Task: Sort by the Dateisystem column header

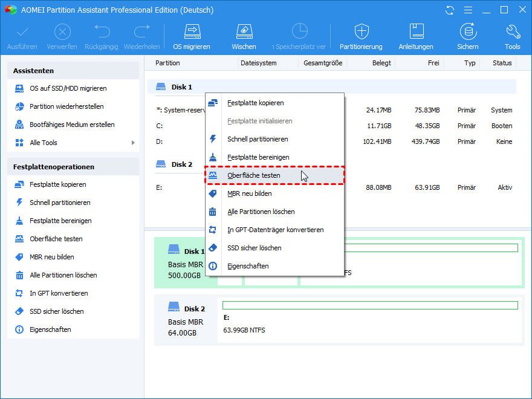Action: click(258, 63)
